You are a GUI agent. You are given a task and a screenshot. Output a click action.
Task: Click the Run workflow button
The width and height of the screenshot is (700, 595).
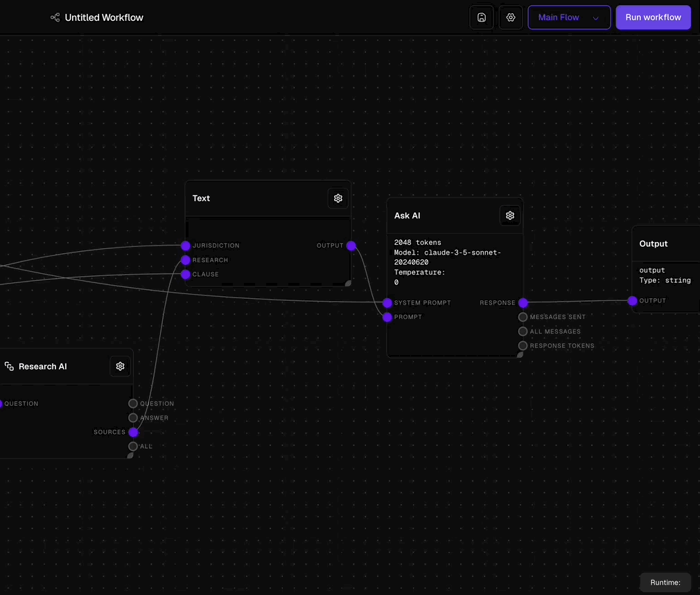tap(652, 17)
